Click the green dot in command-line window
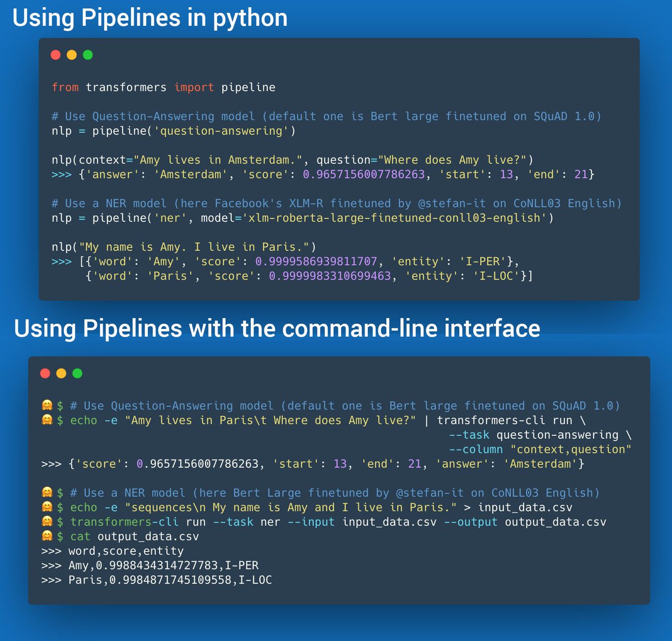The width and height of the screenshot is (672, 641). click(x=77, y=373)
